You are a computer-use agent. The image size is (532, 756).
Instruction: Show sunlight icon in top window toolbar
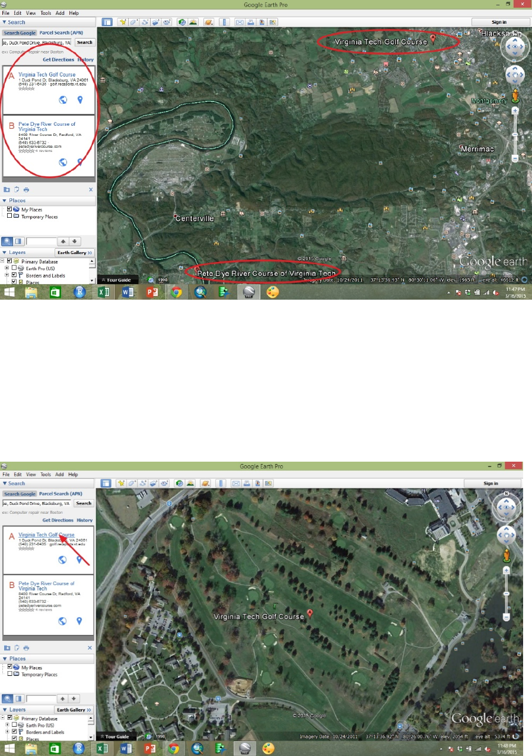tap(193, 22)
